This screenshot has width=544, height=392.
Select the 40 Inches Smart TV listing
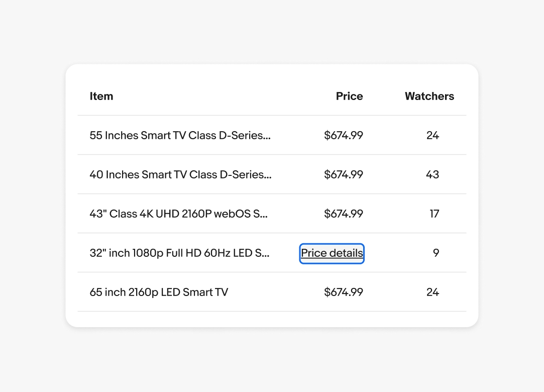coord(181,174)
